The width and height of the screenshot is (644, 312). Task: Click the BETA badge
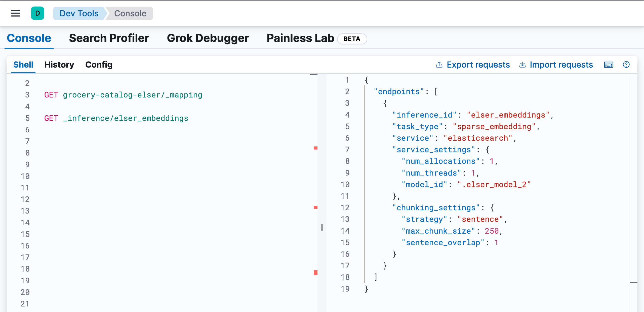pyautogui.click(x=352, y=39)
